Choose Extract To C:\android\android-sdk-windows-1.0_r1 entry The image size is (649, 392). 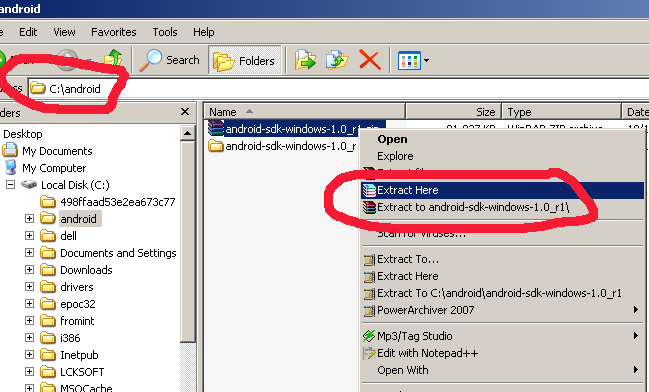(502, 293)
